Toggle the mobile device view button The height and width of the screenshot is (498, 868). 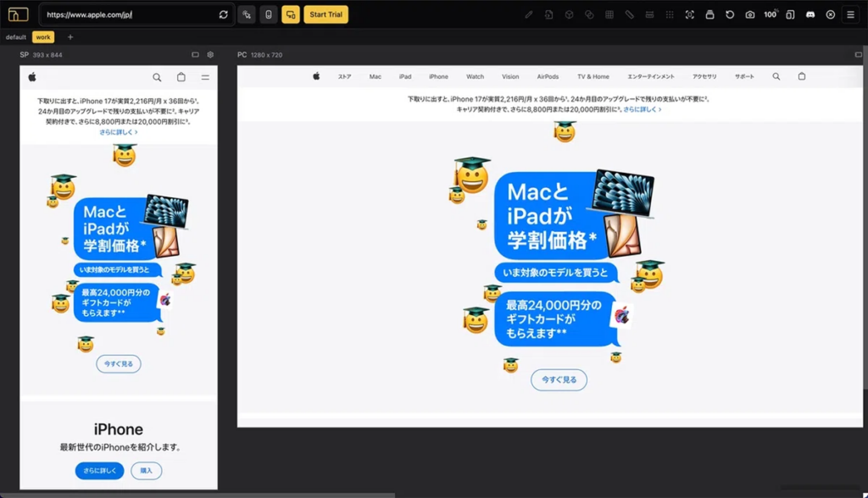[269, 14]
